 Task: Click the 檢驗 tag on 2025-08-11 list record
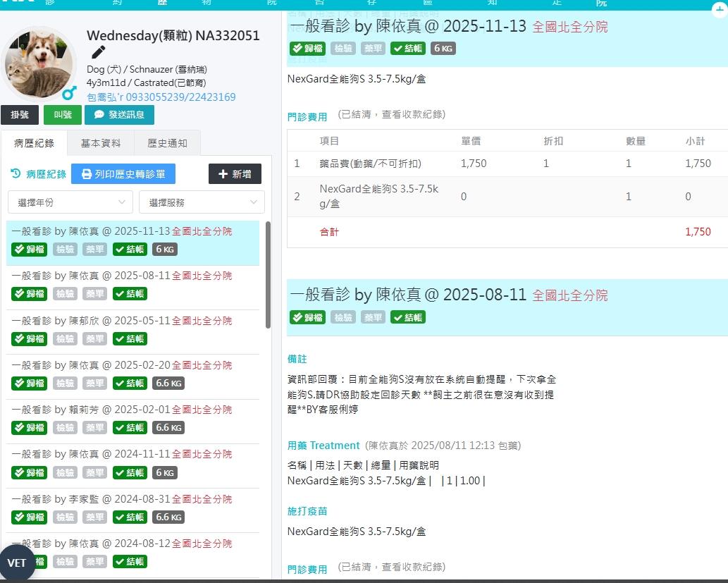pos(65,294)
